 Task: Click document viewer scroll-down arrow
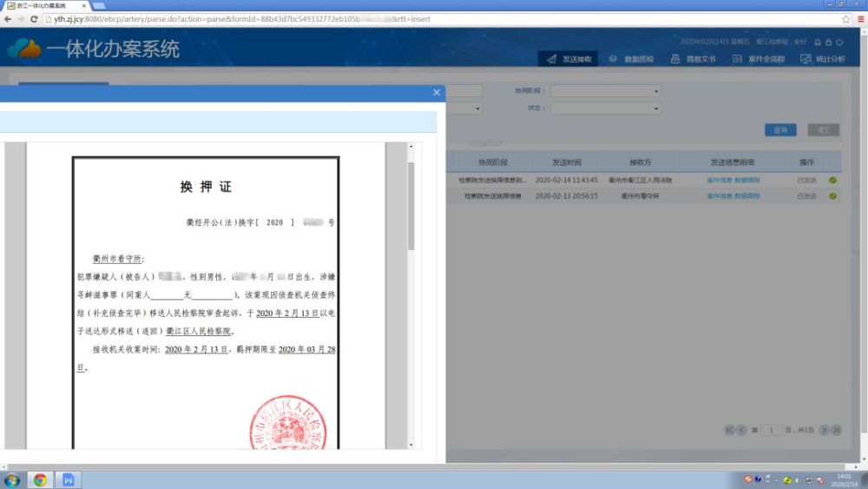(411, 445)
